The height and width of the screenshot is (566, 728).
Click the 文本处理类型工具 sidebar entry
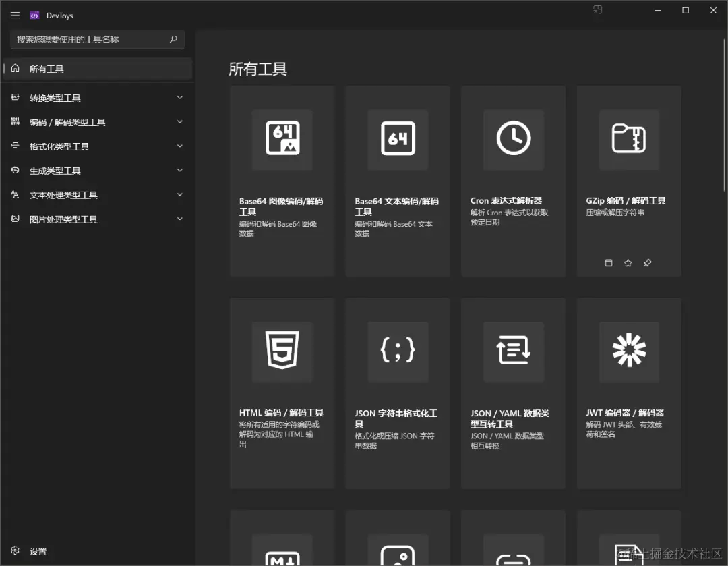click(98, 195)
